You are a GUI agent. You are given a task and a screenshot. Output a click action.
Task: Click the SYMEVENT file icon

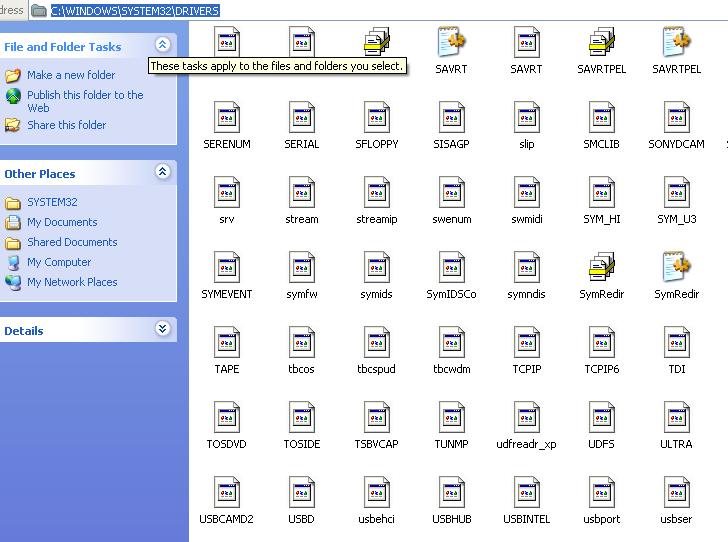click(227, 268)
